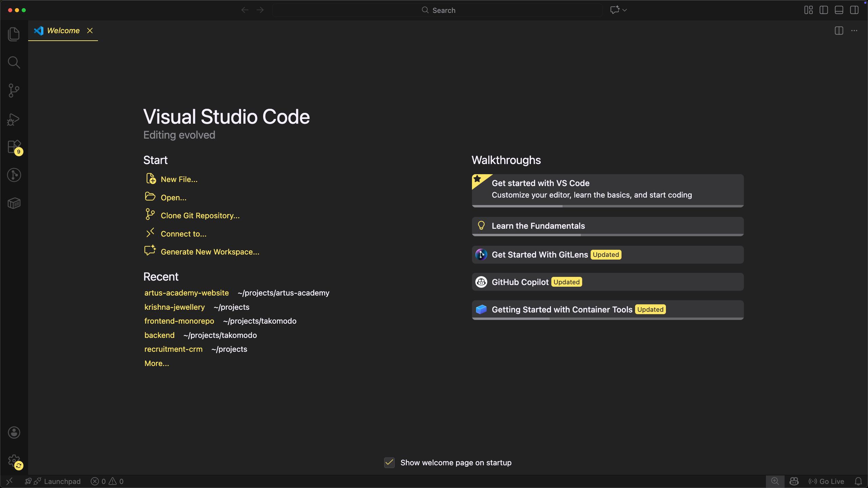Click Clone Git Repository link
The image size is (868, 488).
(200, 215)
